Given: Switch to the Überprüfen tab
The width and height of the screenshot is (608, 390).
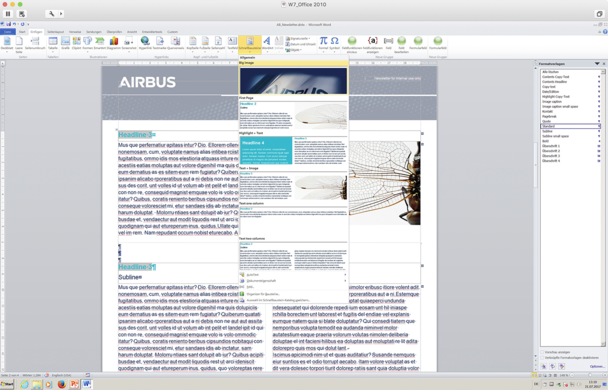Looking at the screenshot, I should pos(114,32).
